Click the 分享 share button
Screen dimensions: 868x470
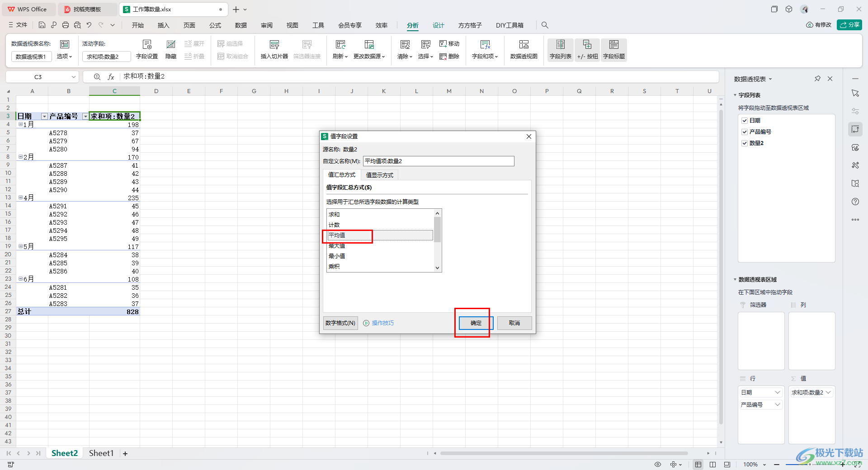(849, 25)
